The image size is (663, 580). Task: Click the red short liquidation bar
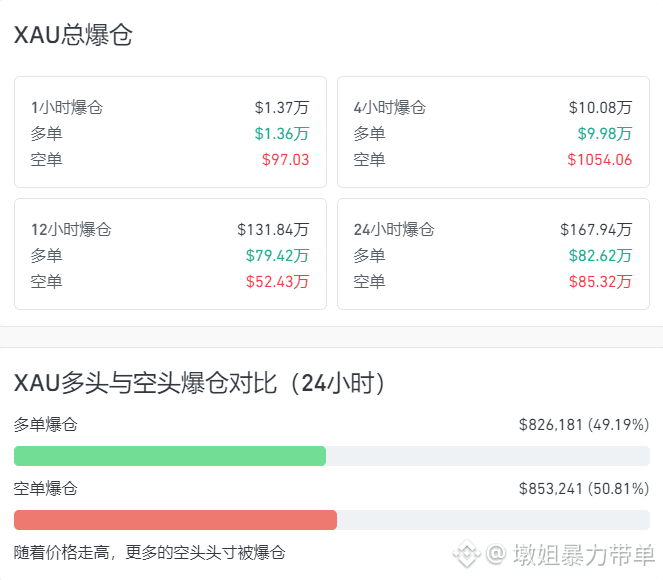point(175,520)
